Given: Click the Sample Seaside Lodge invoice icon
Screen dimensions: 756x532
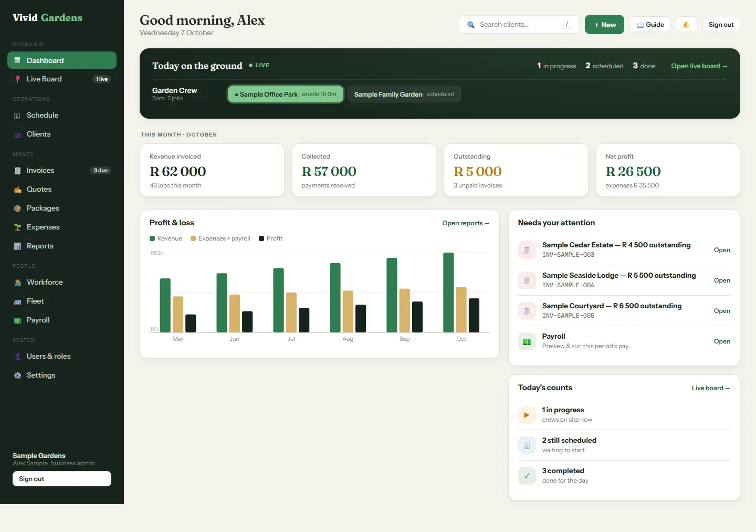Looking at the screenshot, I should click(x=527, y=280).
